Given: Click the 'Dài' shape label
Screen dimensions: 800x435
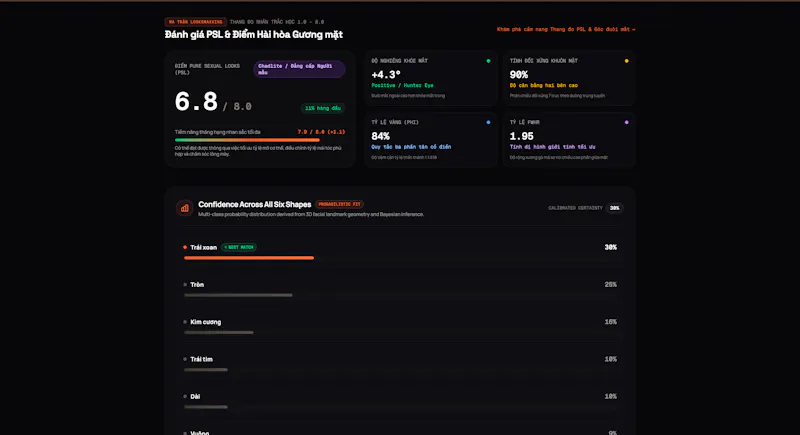Looking at the screenshot, I should pyautogui.click(x=195, y=396).
